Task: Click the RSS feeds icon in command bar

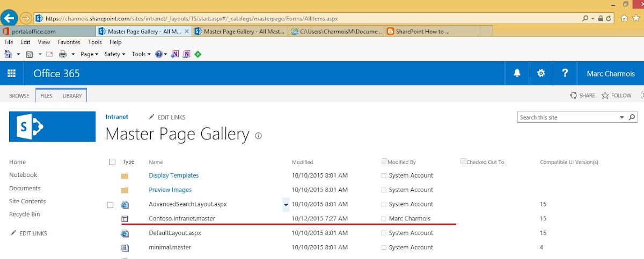Action: pyautogui.click(x=30, y=54)
